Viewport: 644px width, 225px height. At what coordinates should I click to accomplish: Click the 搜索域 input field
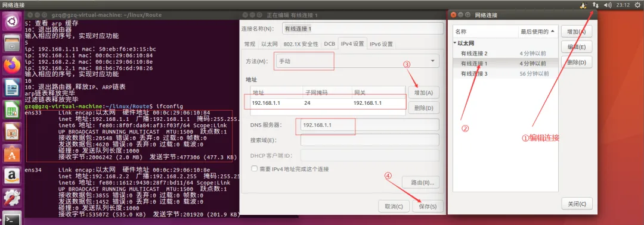tap(370, 140)
